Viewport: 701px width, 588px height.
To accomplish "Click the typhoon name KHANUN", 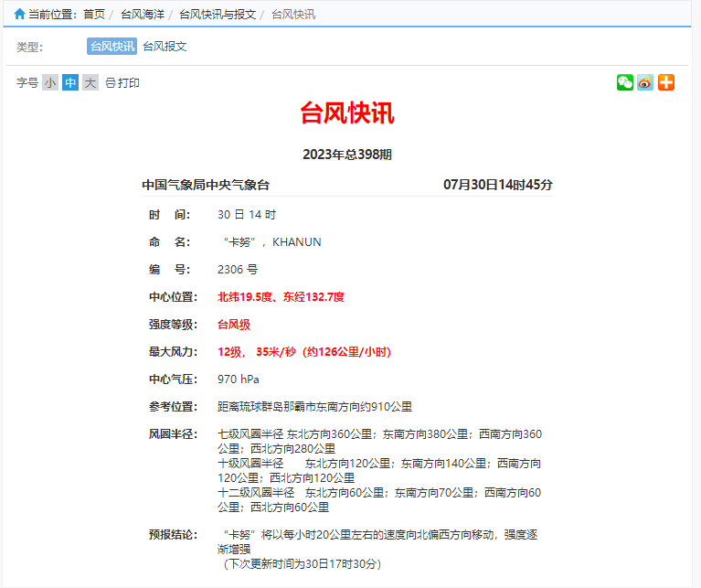I will (297, 242).
